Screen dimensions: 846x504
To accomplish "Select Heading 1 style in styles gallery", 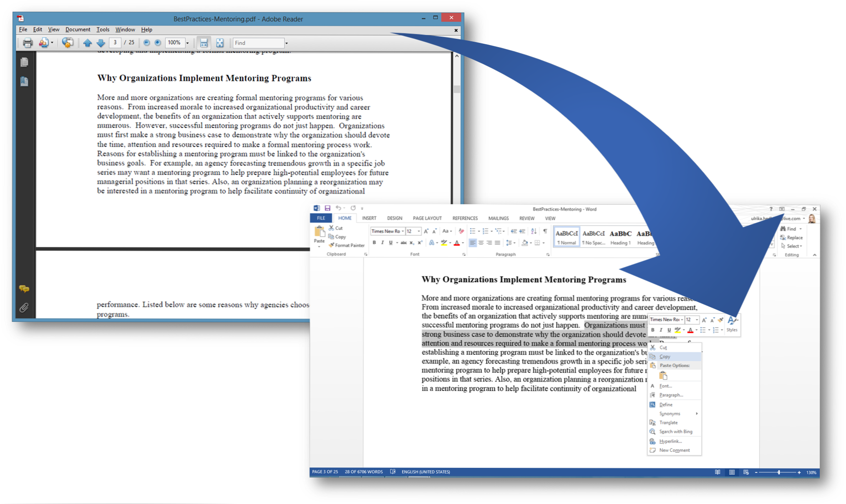I will tap(620, 237).
